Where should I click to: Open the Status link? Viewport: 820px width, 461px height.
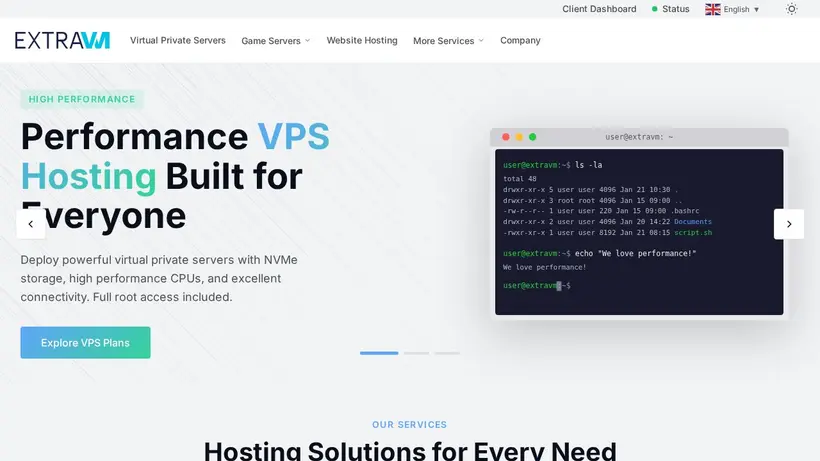click(x=675, y=9)
